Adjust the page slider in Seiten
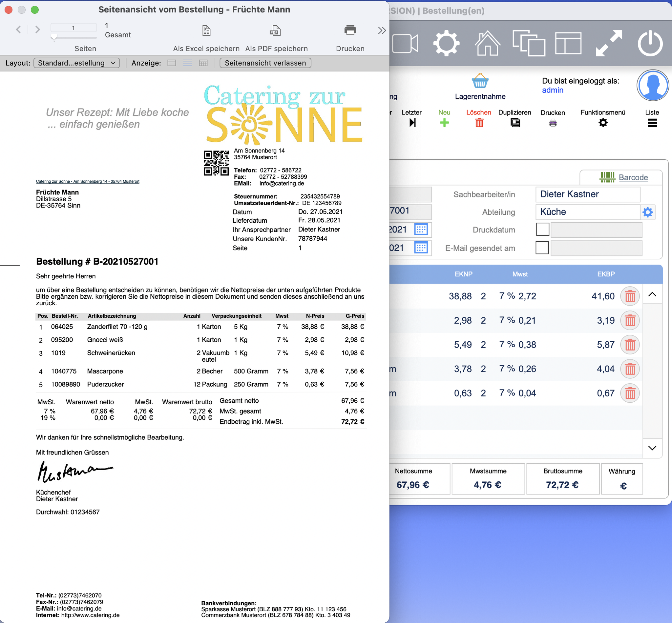Screen dimensions: 672x623 pyautogui.click(x=54, y=37)
